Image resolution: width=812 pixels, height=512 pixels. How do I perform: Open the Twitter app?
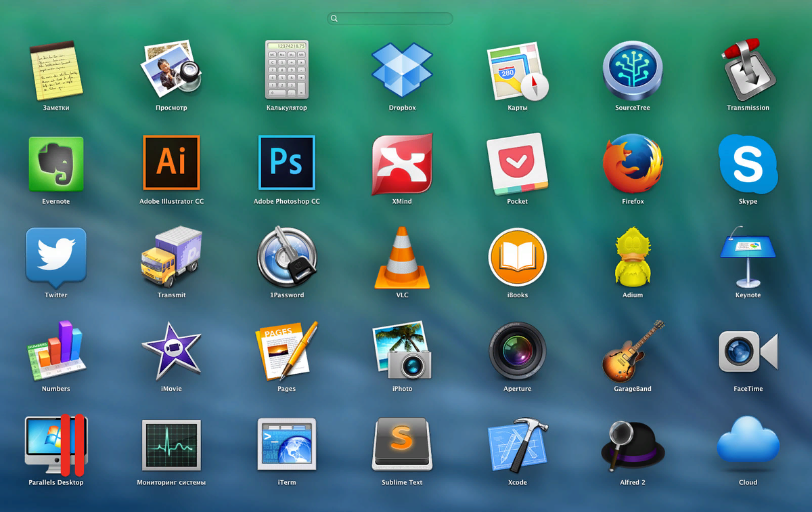click(x=56, y=257)
